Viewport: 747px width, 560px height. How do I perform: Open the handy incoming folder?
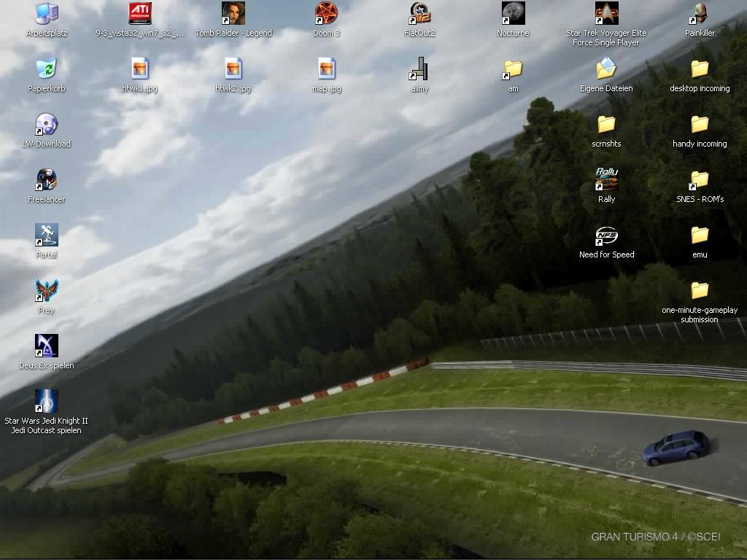click(x=700, y=124)
